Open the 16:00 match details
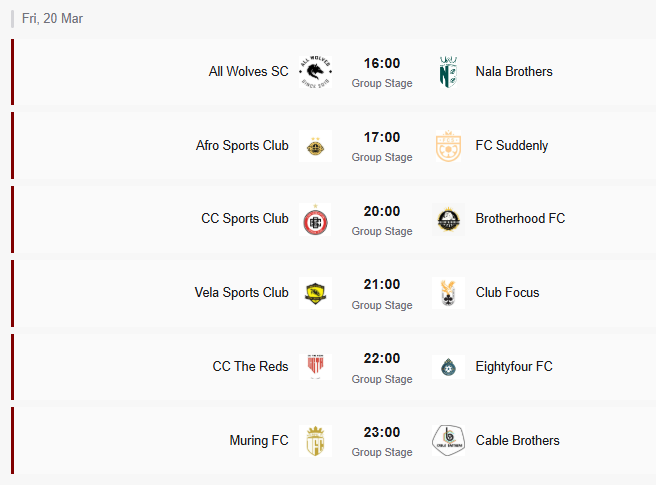The height and width of the screenshot is (485, 656). tap(381, 64)
